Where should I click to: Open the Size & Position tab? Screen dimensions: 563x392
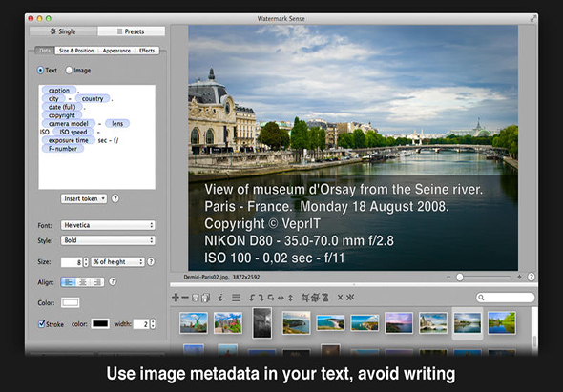76,51
